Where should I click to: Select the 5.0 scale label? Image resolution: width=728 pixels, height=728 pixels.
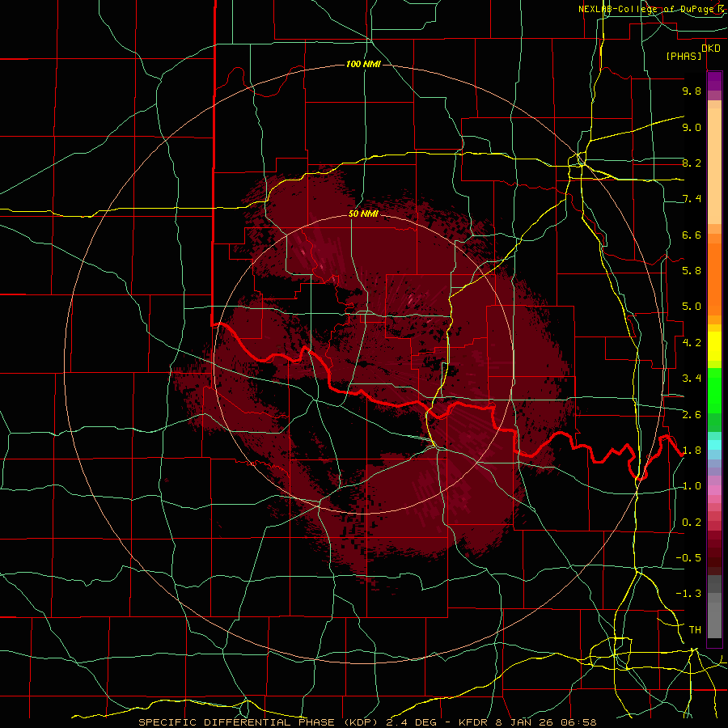click(692, 307)
